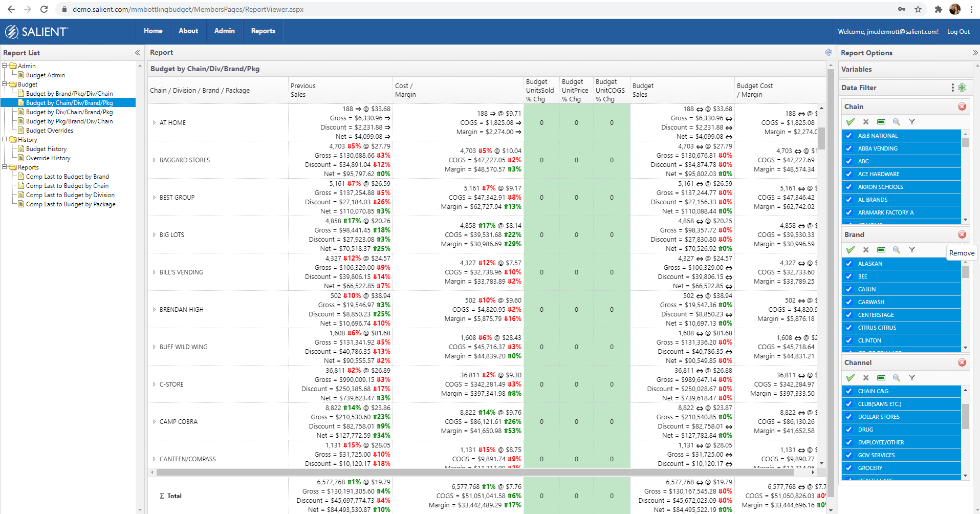
Task: Collapse the History folder in Report List
Action: click(5, 139)
